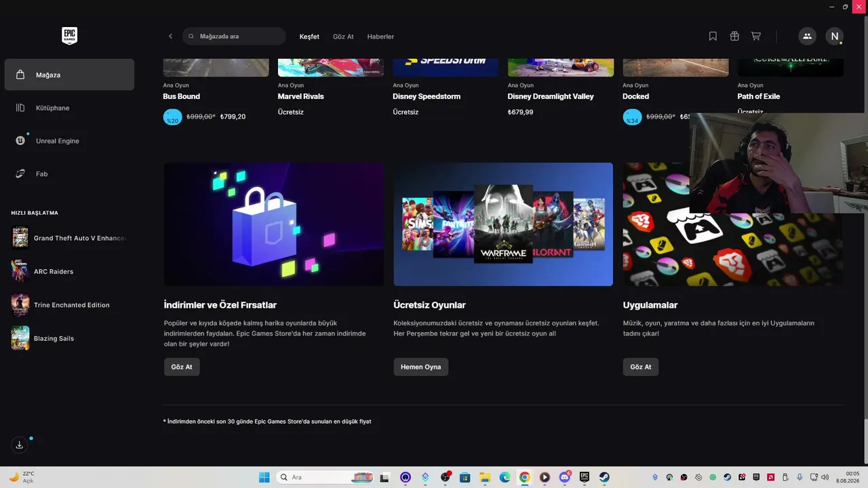This screenshot has width=868, height=488.
Task: Click the Epic Games logo in sidebar
Action: click(x=69, y=36)
